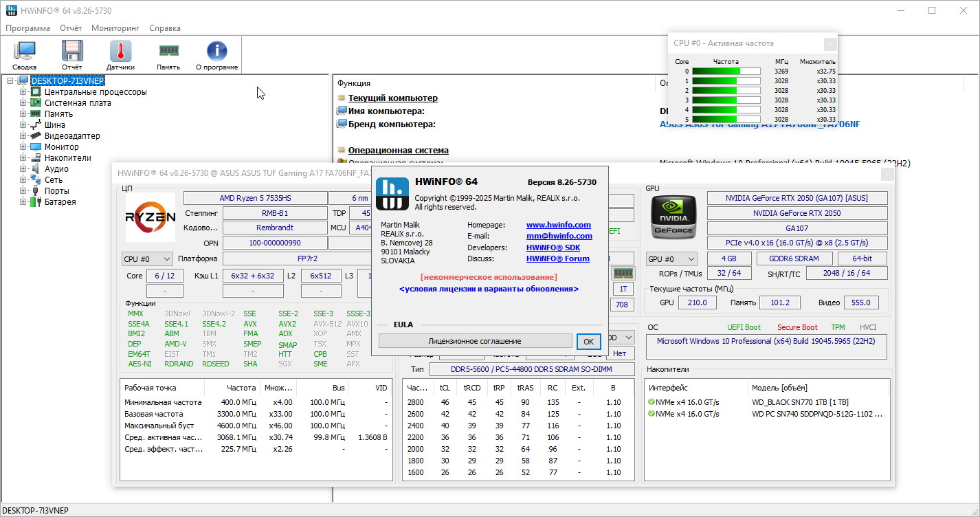Click OK in the About dialog
980x517 pixels.
[x=588, y=341]
